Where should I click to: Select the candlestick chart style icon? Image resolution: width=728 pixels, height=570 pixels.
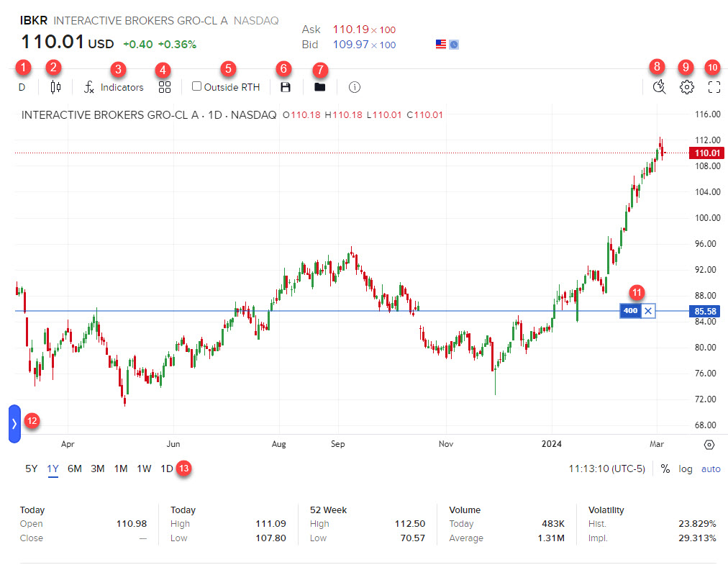pos(55,86)
